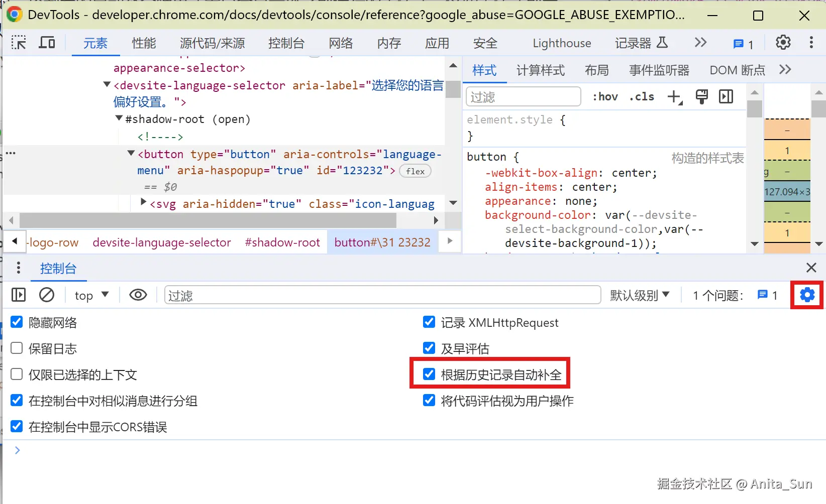The width and height of the screenshot is (826, 504).
Task: Show the console sidebar
Action: click(x=19, y=295)
